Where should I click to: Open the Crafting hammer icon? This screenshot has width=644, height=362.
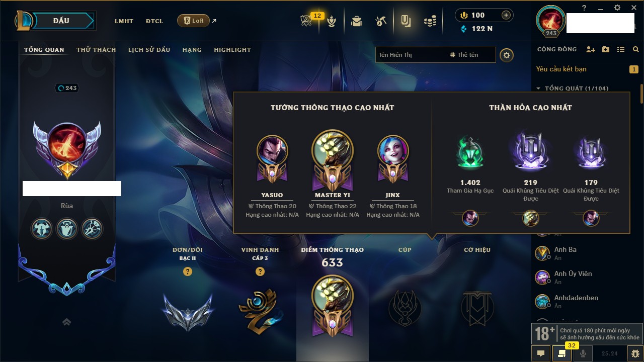coord(380,21)
